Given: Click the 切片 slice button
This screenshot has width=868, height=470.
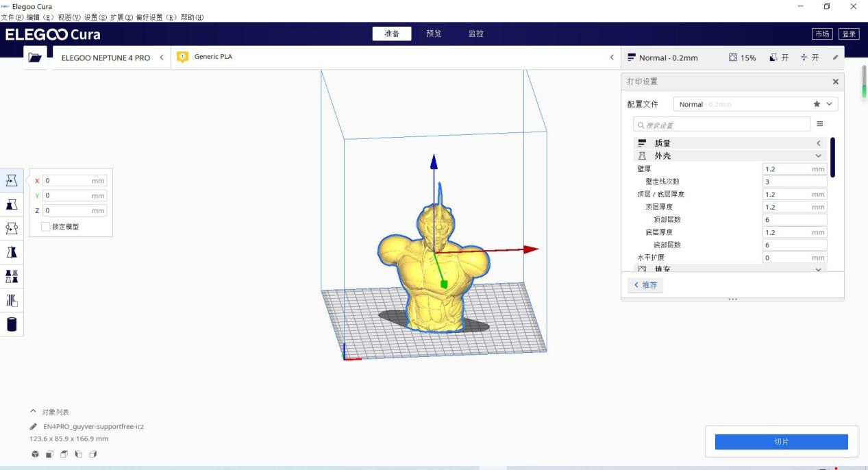Looking at the screenshot, I should (x=781, y=442).
